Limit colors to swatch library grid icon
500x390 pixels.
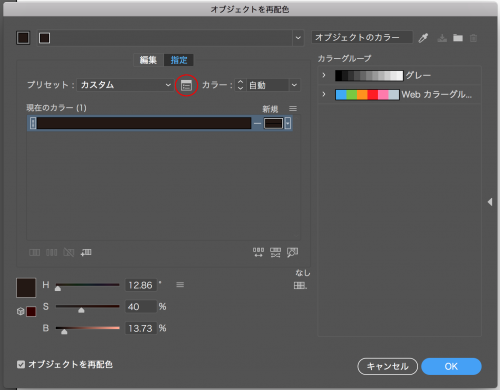click(x=300, y=286)
